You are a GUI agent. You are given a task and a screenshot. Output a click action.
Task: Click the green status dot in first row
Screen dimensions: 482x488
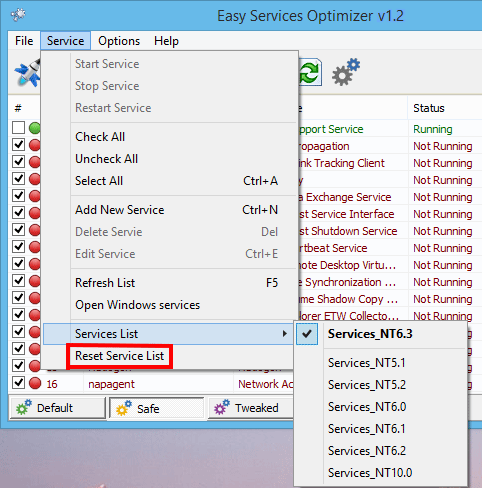click(x=35, y=128)
